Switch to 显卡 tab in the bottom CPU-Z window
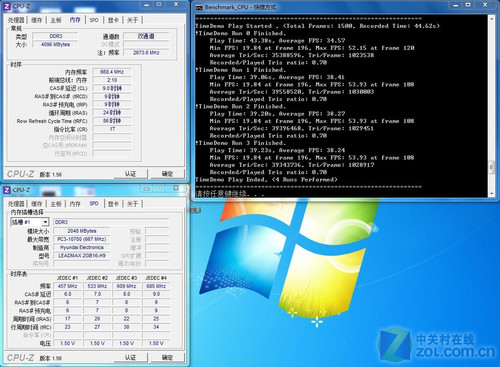The image size is (500, 367). (113, 204)
